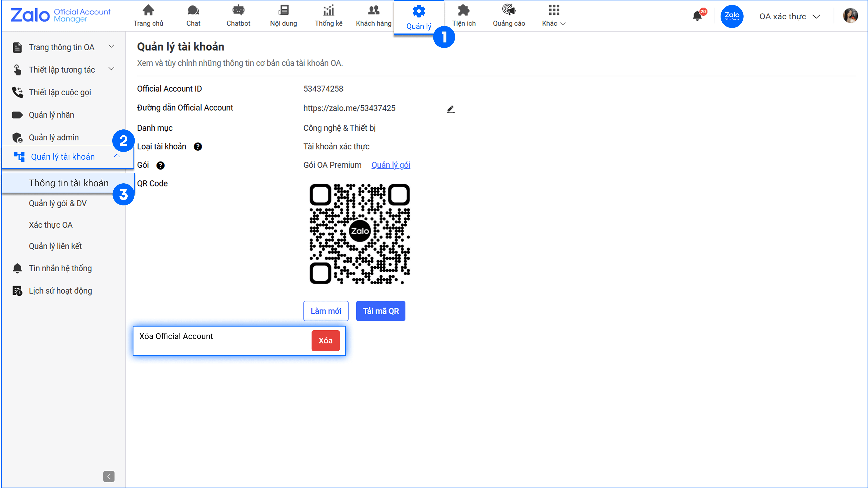Click the pencil edit icon for OA link
This screenshot has height=488, width=868.
pos(450,109)
